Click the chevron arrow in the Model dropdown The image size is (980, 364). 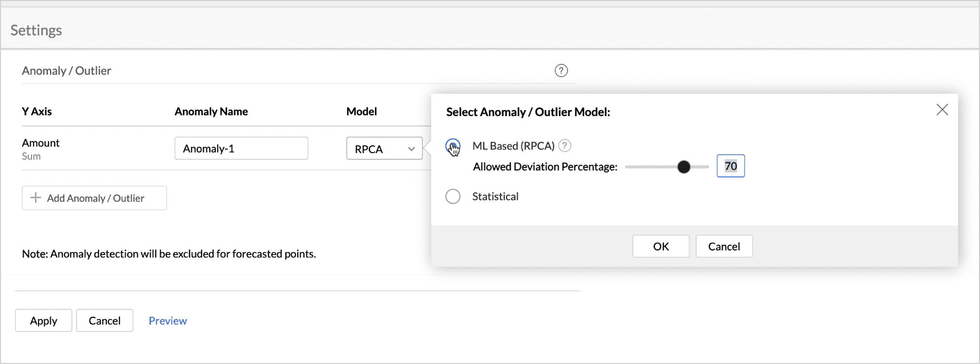click(x=411, y=149)
